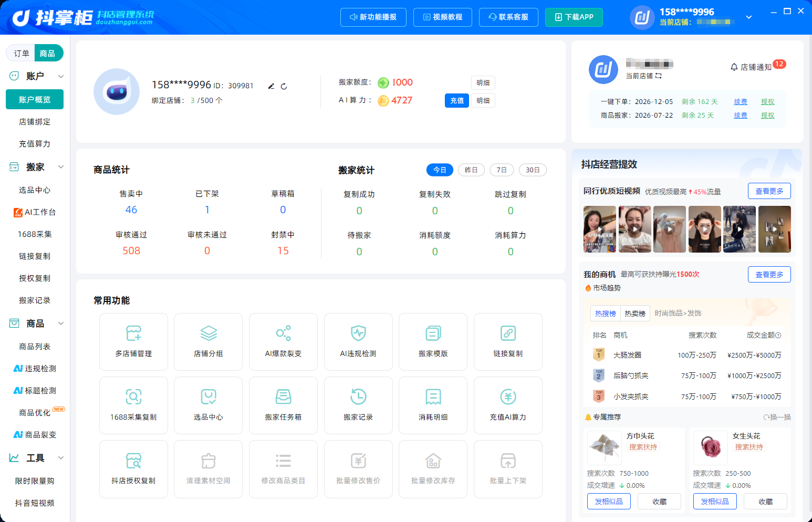The image size is (812, 522).
Task: Click 视频教程 button
Action: (442, 17)
